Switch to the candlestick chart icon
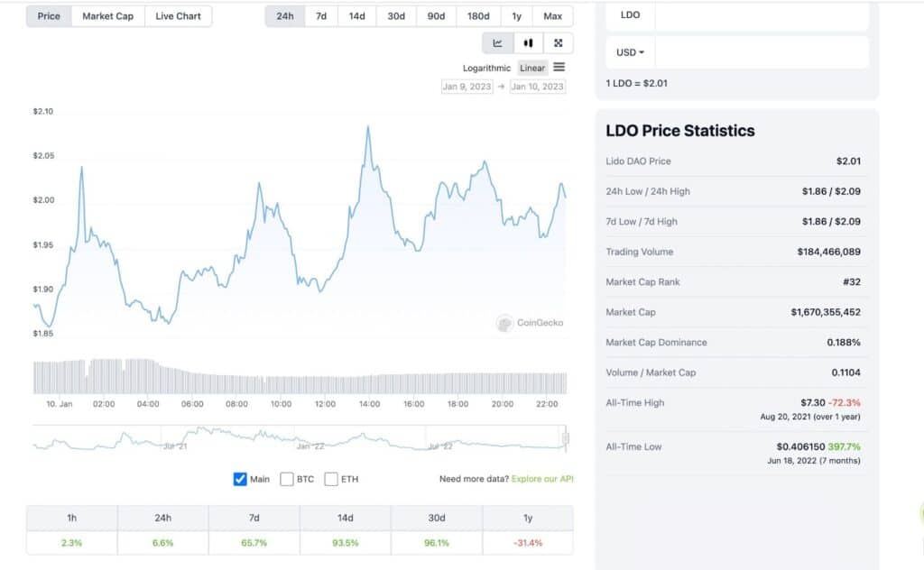The height and width of the screenshot is (570, 924). tap(528, 43)
